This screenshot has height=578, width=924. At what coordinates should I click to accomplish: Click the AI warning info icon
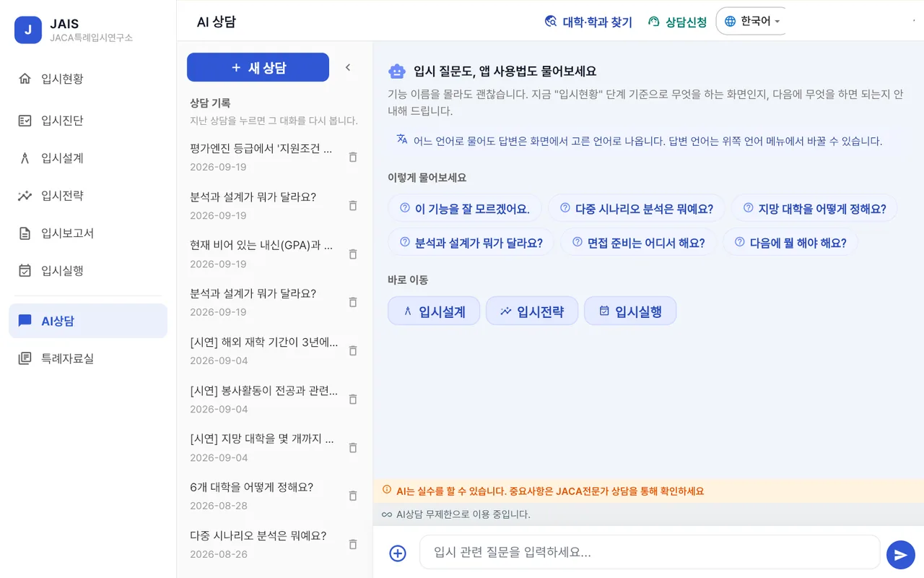click(x=387, y=490)
